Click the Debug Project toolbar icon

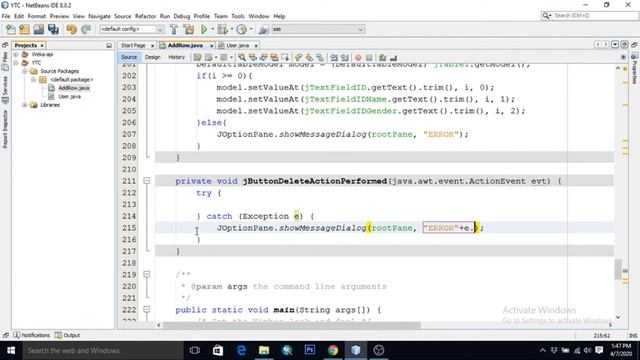point(222,29)
